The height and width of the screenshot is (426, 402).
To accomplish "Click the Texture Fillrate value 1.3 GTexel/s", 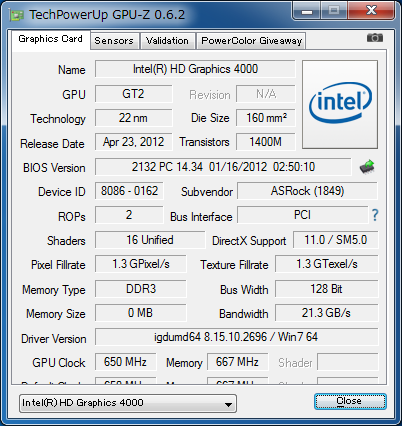I will pos(327,264).
